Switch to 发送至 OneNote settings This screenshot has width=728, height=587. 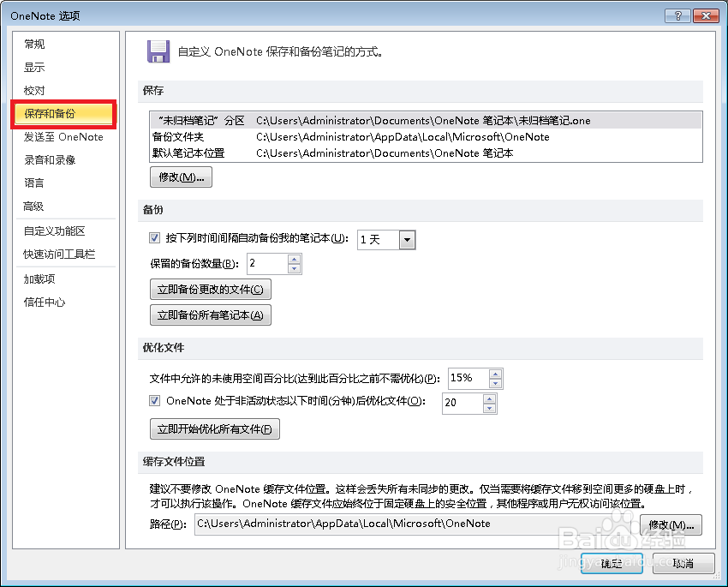pos(63,137)
